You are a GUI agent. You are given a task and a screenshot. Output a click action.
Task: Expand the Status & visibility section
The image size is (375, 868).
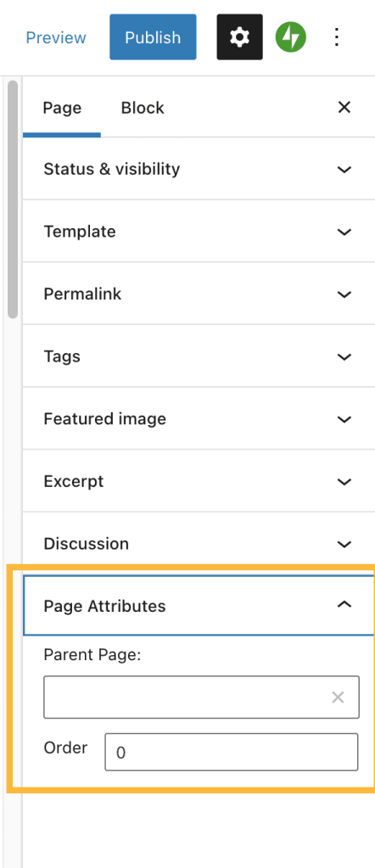point(199,169)
